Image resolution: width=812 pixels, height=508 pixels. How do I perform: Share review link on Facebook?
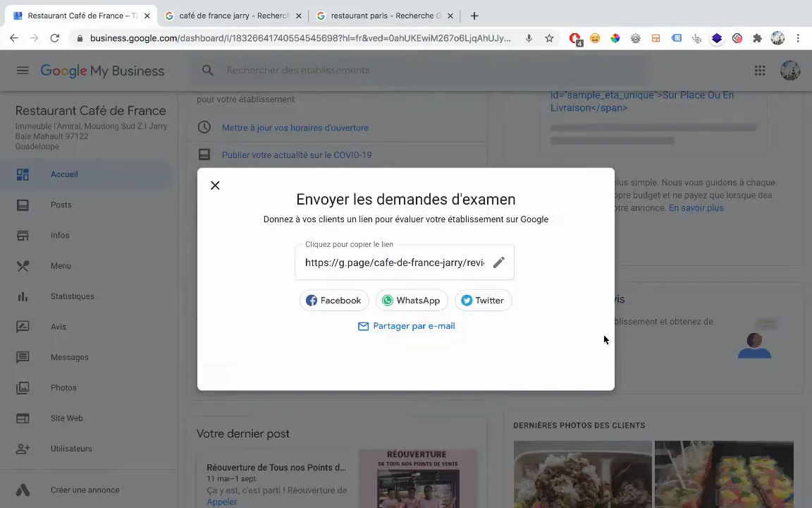(x=334, y=301)
